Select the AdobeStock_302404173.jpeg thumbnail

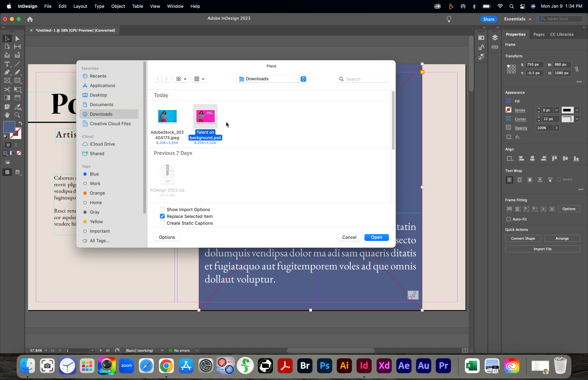[x=167, y=116]
